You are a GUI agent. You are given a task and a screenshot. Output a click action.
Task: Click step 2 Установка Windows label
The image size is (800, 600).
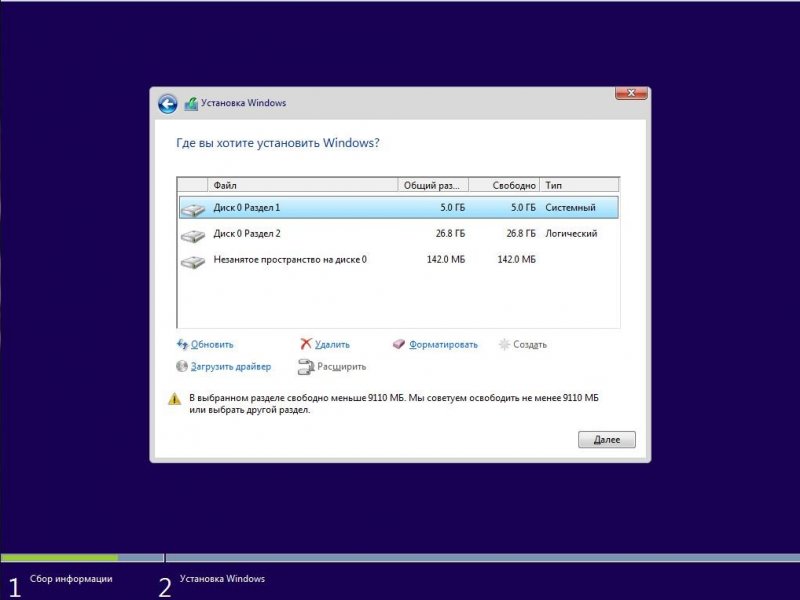tap(222, 579)
